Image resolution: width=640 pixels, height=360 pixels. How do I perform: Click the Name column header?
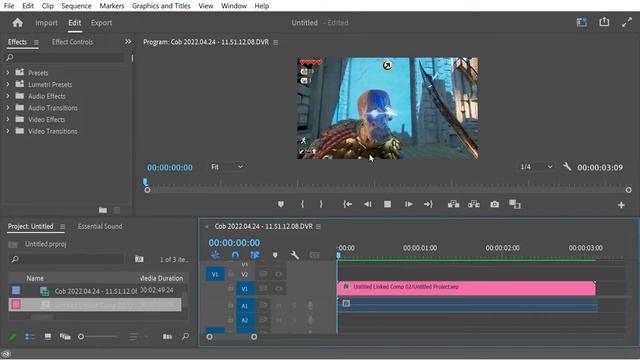(35, 278)
